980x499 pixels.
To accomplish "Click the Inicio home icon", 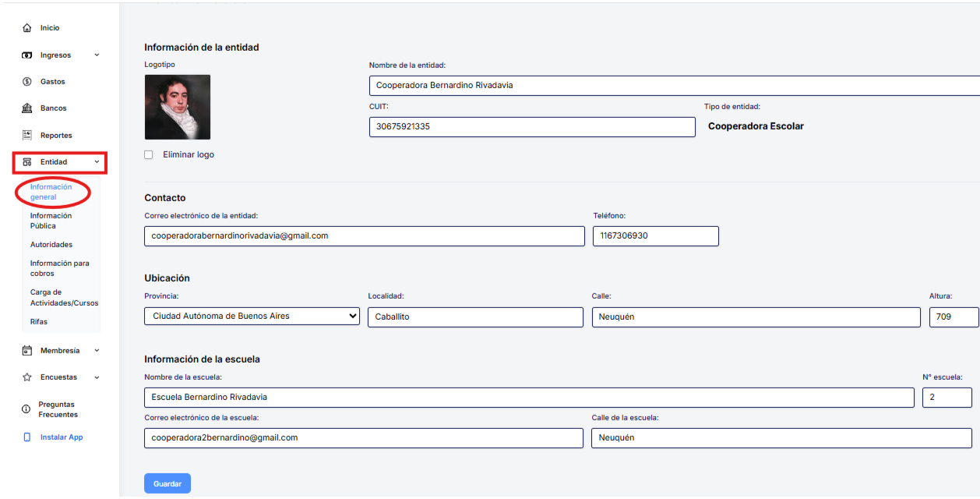I will [x=26, y=28].
